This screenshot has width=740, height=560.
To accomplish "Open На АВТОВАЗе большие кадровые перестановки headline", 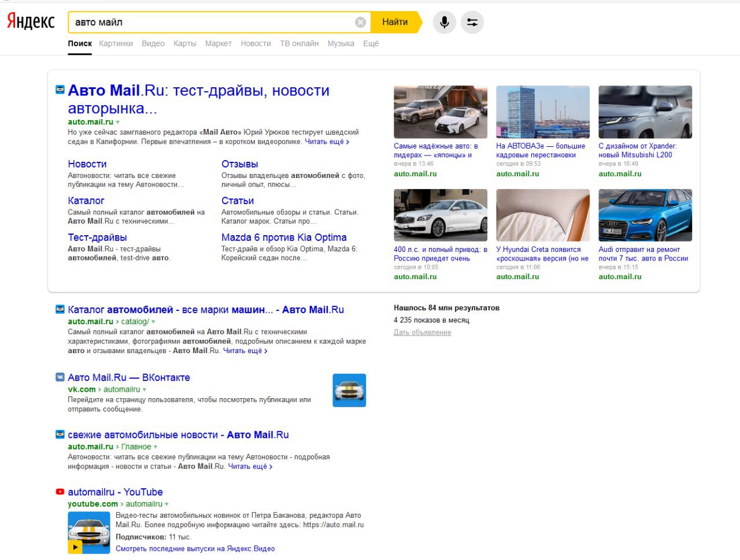I will (541, 150).
